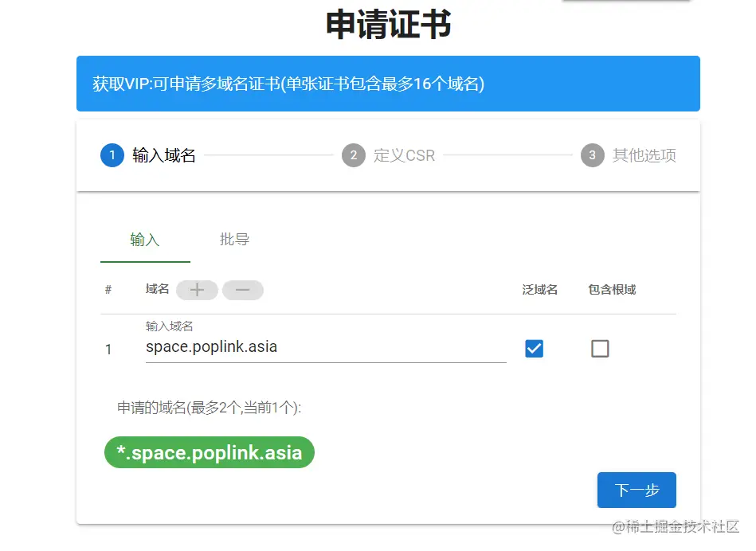Click the 域名 column header label
756x551 pixels.
157,289
